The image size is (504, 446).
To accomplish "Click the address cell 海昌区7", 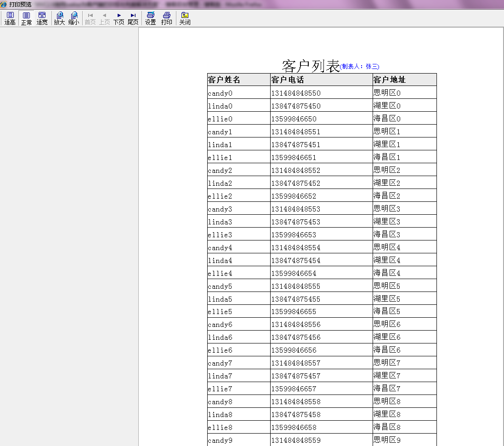I will tap(405, 389).
